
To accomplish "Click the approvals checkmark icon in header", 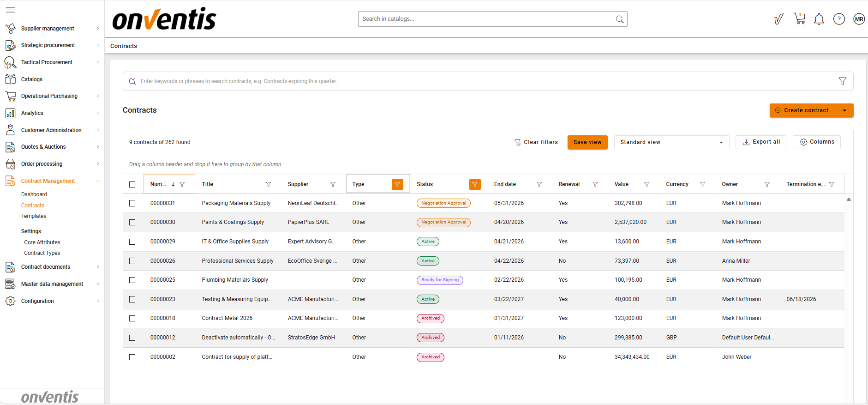I will coord(778,19).
